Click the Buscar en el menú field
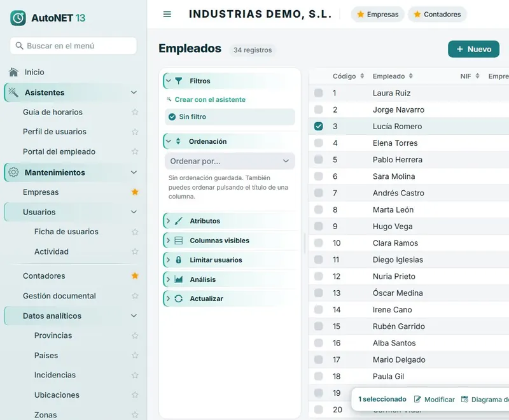The image size is (509, 420). (73, 46)
